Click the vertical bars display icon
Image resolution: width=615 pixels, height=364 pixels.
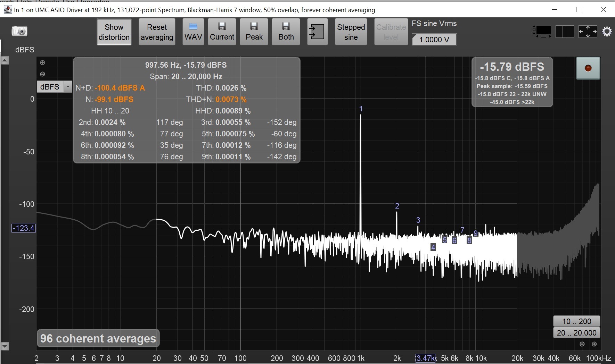coord(565,32)
